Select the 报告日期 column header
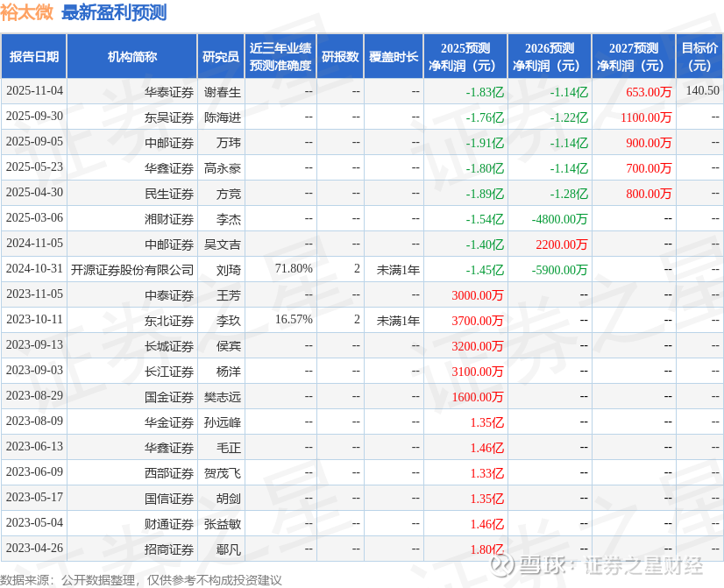This screenshot has height=588, width=724. pyautogui.click(x=33, y=56)
